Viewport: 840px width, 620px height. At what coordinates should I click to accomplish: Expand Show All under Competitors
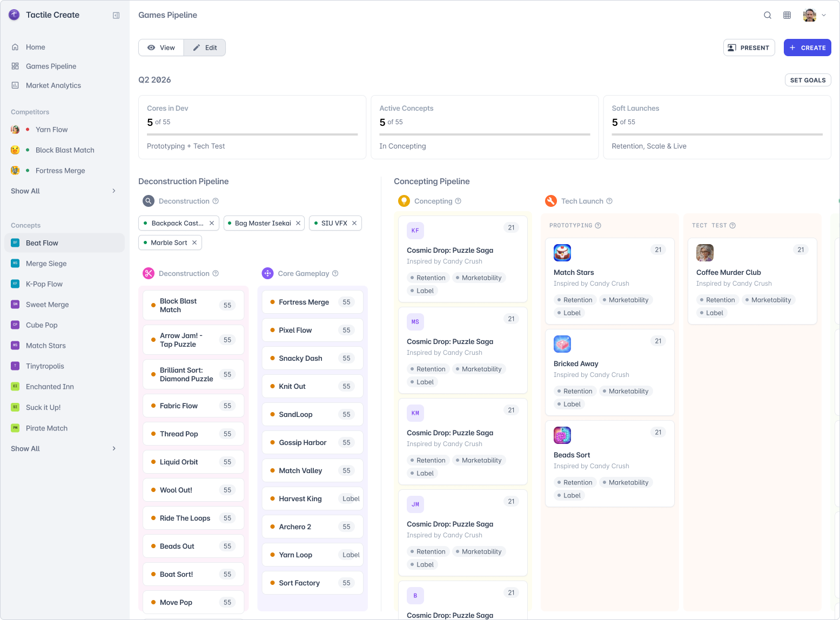point(65,191)
